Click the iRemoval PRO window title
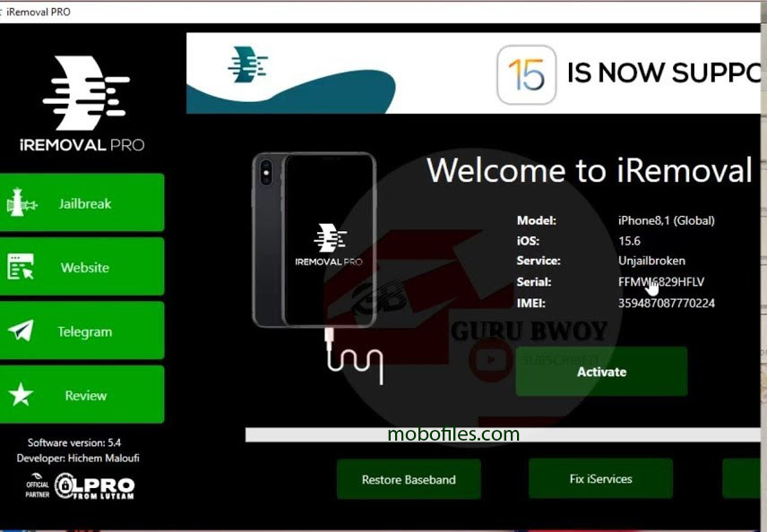This screenshot has height=532, width=767. [39, 12]
